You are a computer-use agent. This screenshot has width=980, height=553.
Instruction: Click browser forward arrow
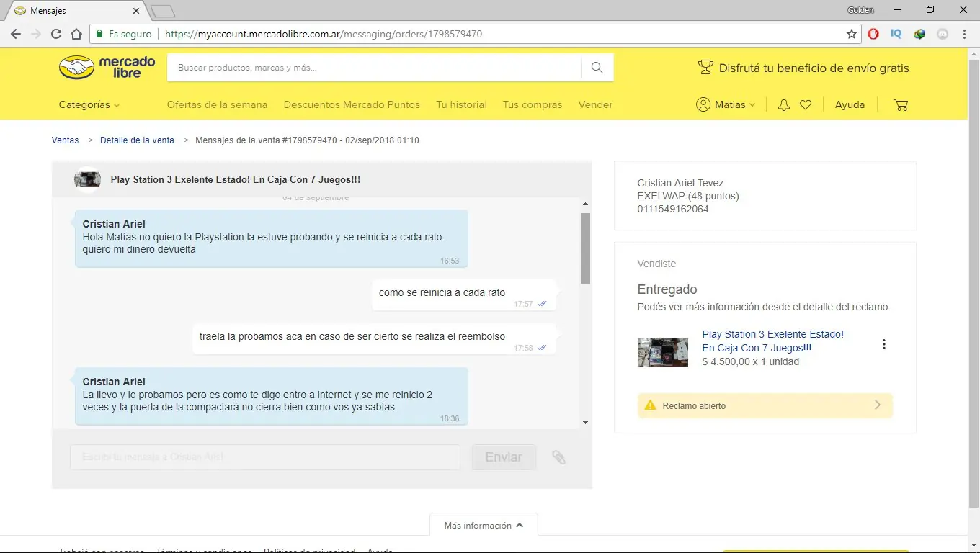coord(36,34)
